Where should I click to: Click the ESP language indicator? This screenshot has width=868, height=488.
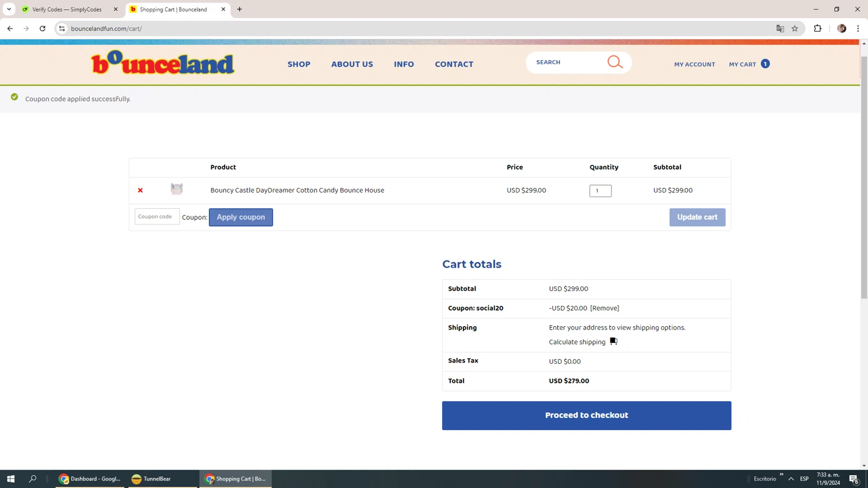pyautogui.click(x=804, y=479)
